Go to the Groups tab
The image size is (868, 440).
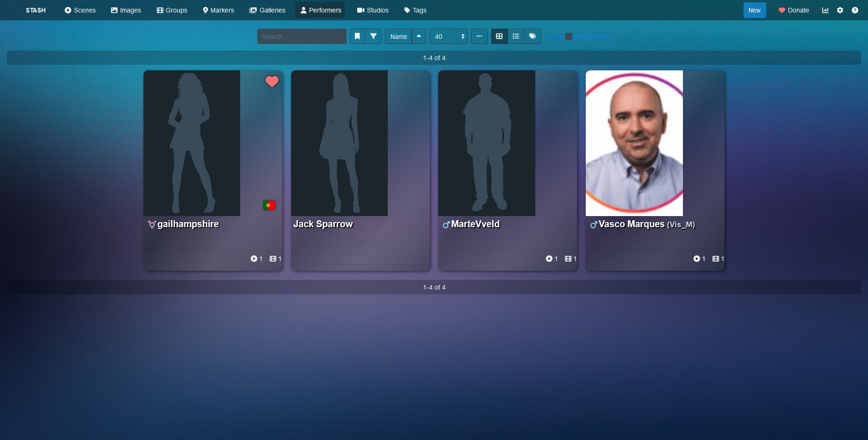(172, 10)
